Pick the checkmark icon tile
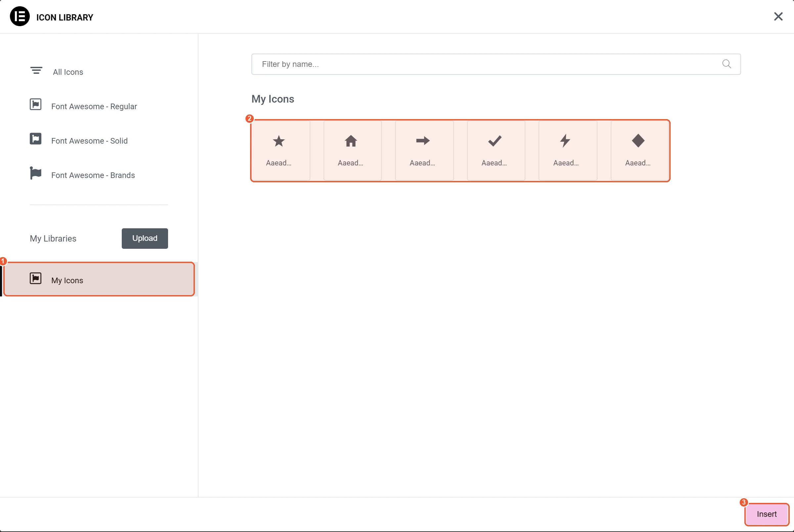 click(x=496, y=150)
